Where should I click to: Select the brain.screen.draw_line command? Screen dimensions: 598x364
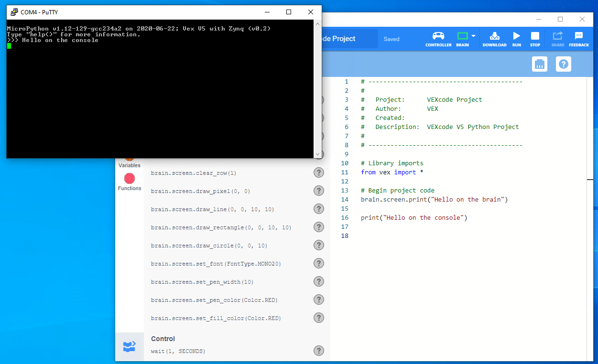(213, 209)
